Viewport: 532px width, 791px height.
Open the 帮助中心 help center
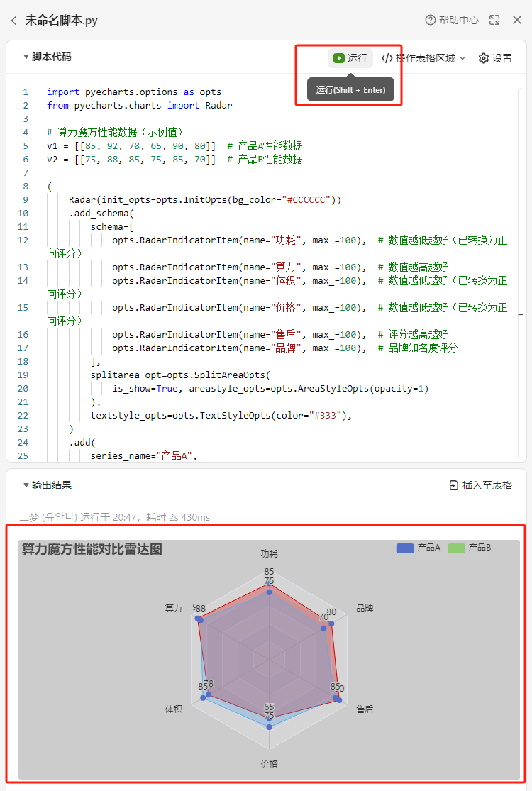(452, 21)
